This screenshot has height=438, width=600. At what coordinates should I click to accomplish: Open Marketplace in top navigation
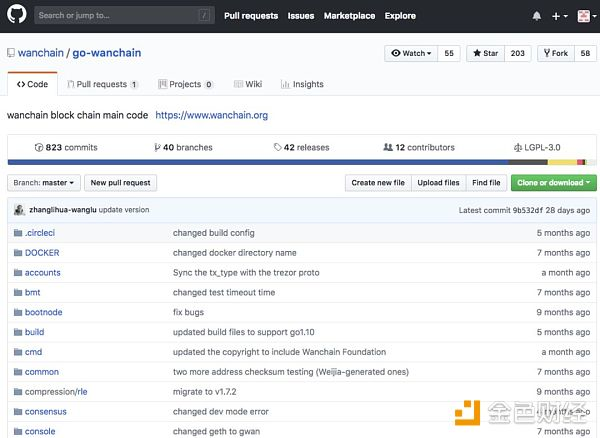(x=349, y=16)
